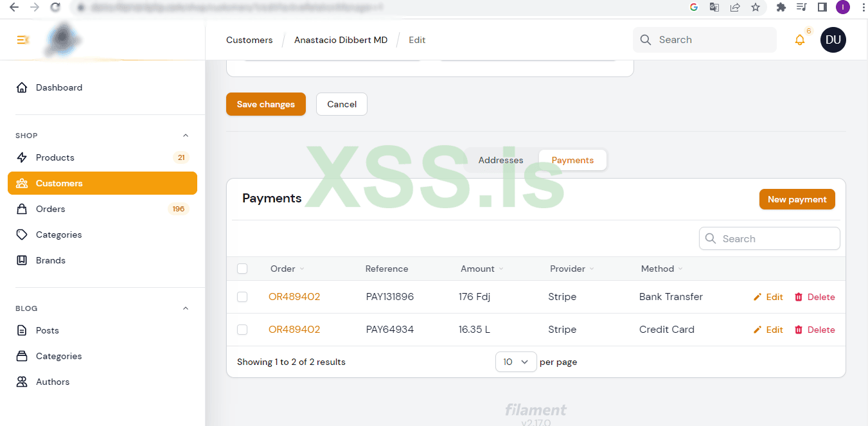Click the Customers people icon
The image size is (868, 426).
click(x=22, y=183)
